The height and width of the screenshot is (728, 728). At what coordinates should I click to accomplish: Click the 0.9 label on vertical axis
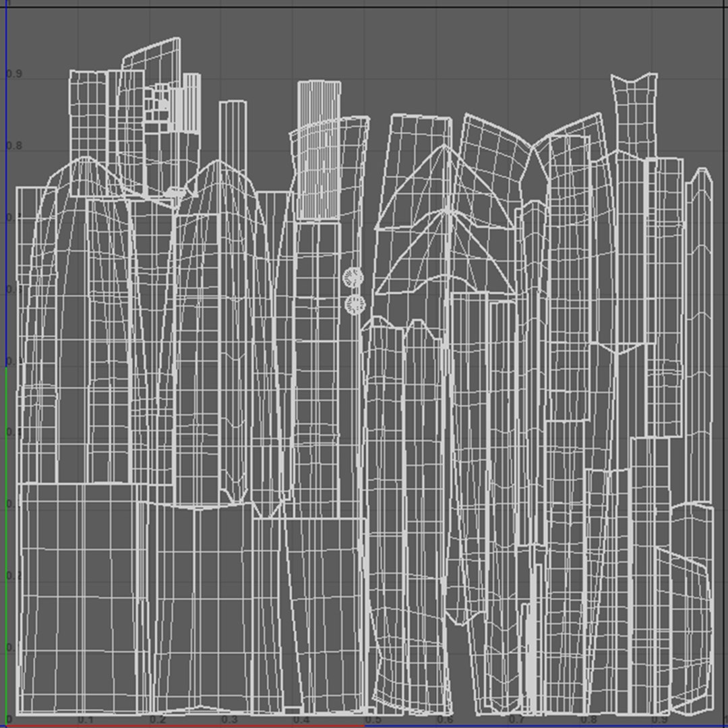[x=14, y=73]
